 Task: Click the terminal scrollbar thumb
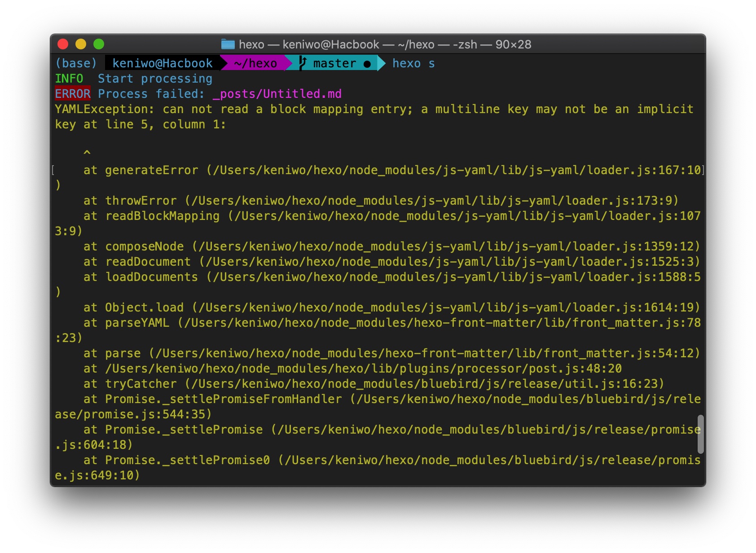[700, 434]
